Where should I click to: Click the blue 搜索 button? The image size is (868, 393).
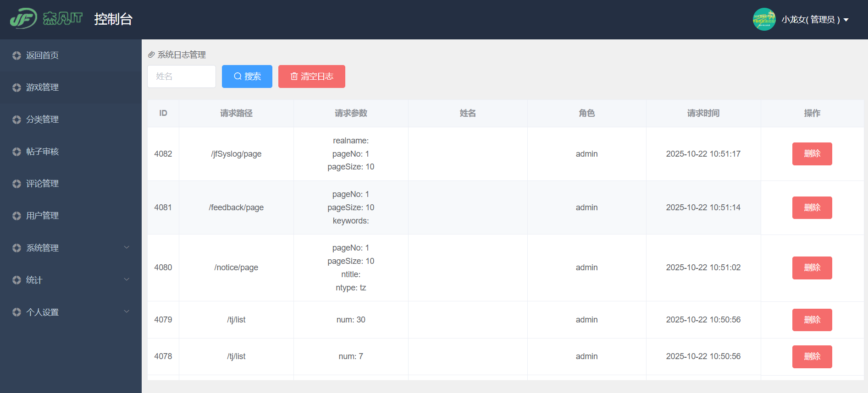pos(247,76)
